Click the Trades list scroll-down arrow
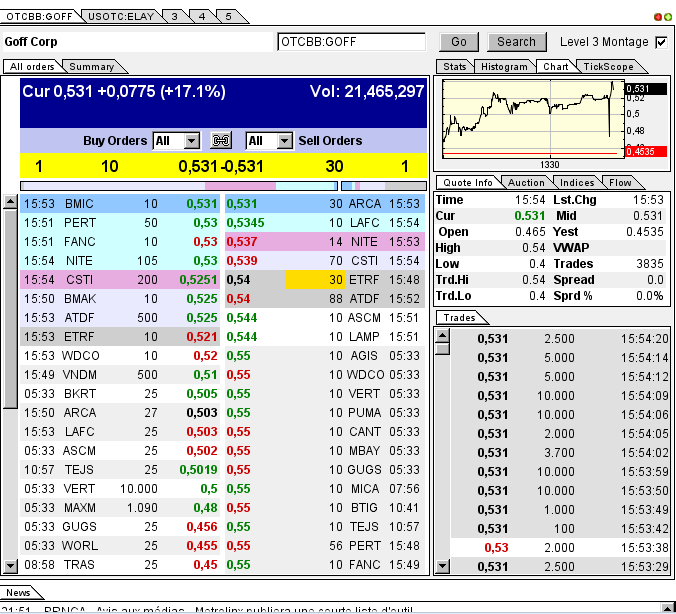This screenshot has height=614, width=676. [441, 567]
